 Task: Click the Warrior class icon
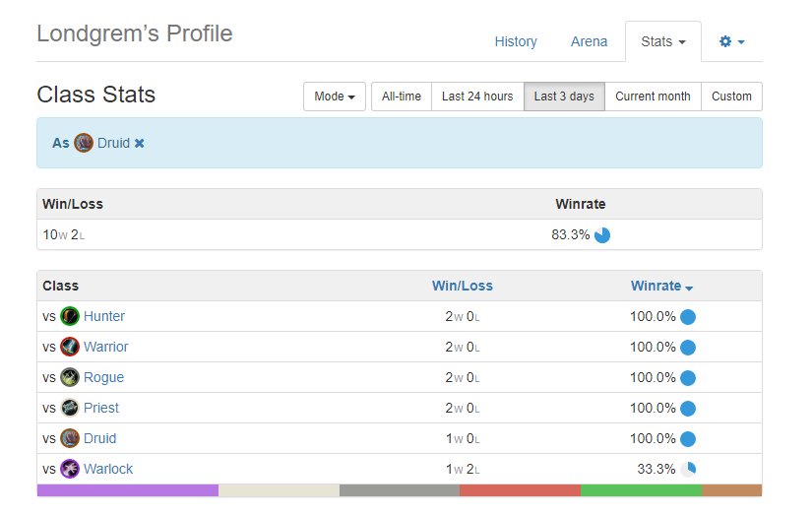point(70,347)
